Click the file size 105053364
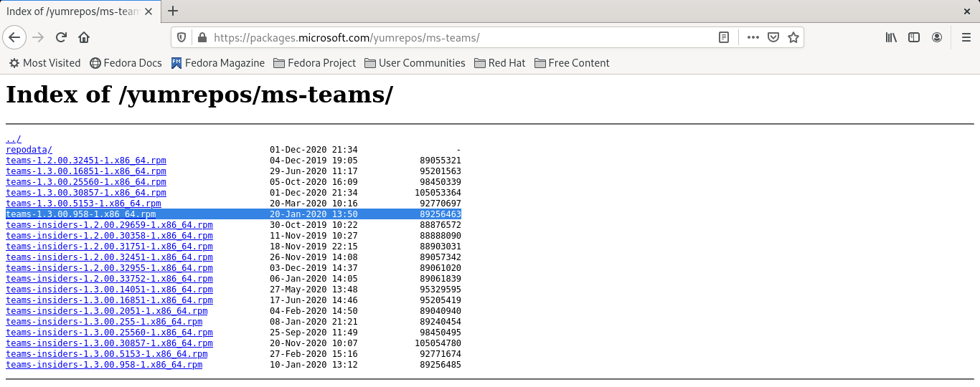 click(x=438, y=193)
